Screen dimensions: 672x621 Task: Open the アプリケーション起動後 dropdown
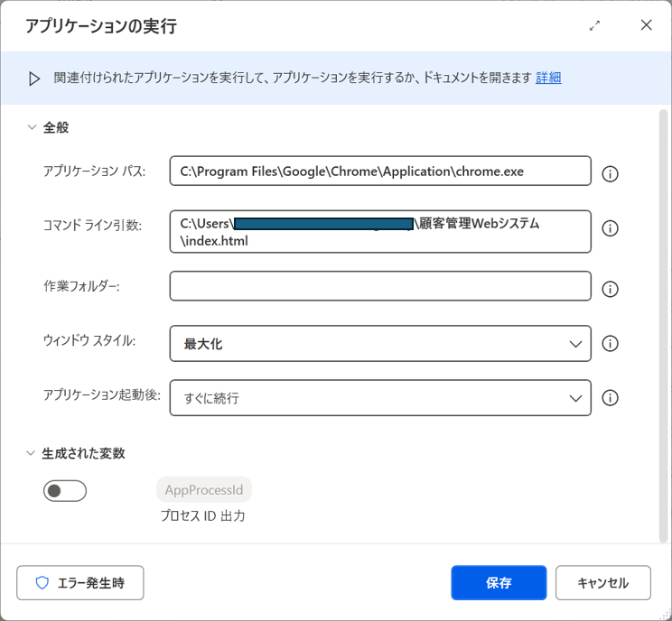379,398
